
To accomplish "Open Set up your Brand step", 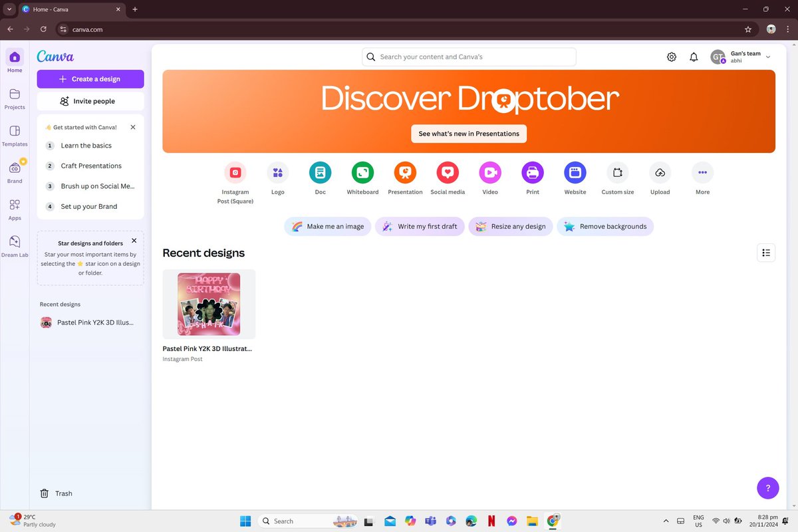I will pyautogui.click(x=90, y=206).
